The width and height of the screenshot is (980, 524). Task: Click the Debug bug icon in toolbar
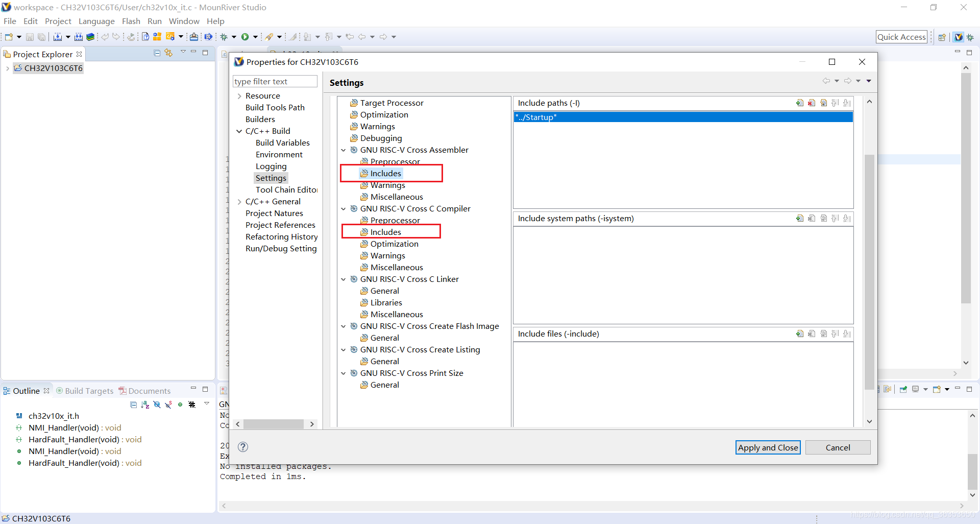tap(224, 37)
